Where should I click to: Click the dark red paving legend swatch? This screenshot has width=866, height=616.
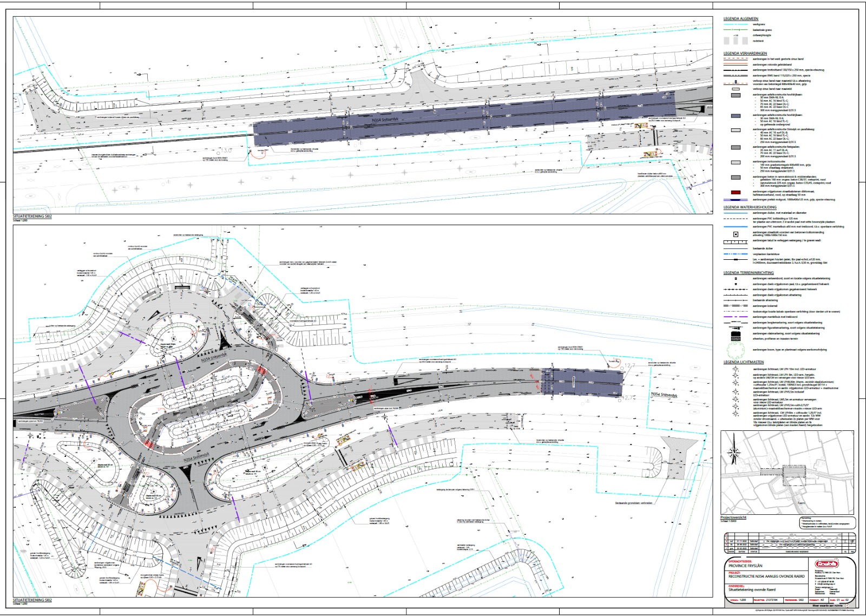point(736,192)
